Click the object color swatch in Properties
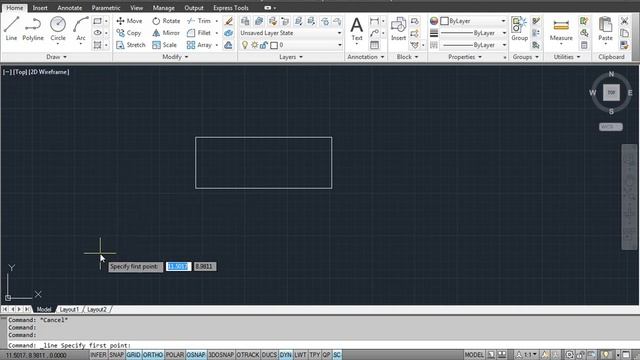Viewport: 640px width, 360px height. click(444, 21)
